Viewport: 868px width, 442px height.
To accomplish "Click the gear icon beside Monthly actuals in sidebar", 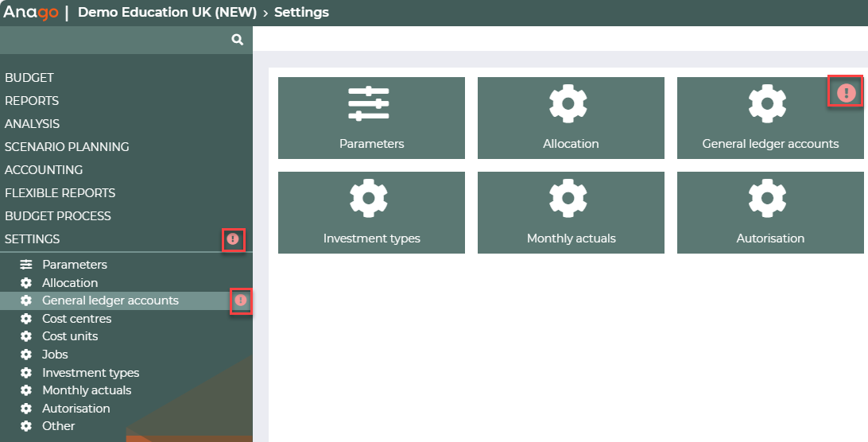I will [x=26, y=390].
